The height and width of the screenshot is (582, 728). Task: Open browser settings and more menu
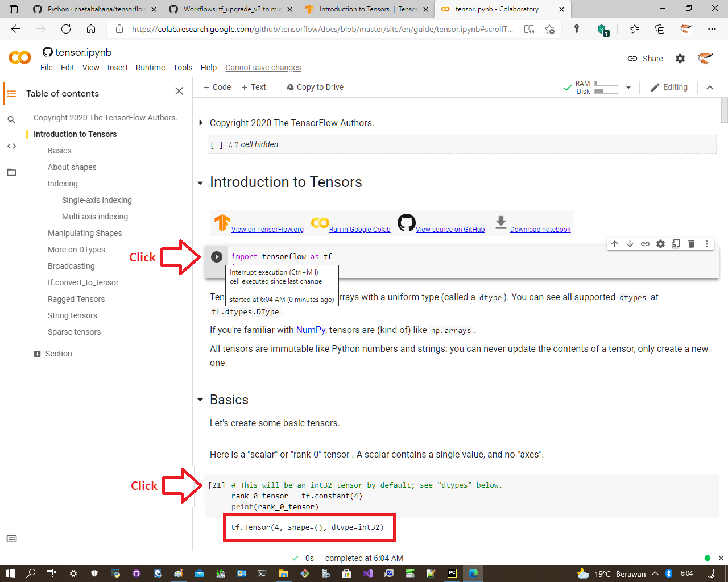[x=712, y=29]
